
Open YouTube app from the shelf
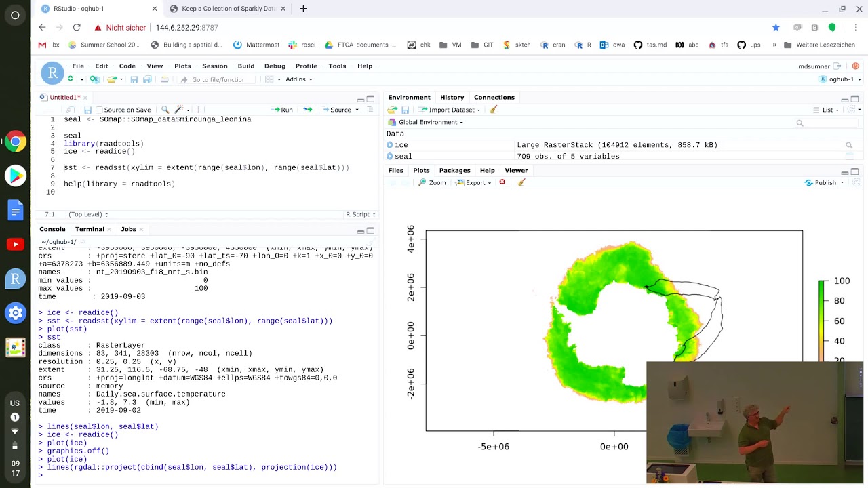point(15,244)
